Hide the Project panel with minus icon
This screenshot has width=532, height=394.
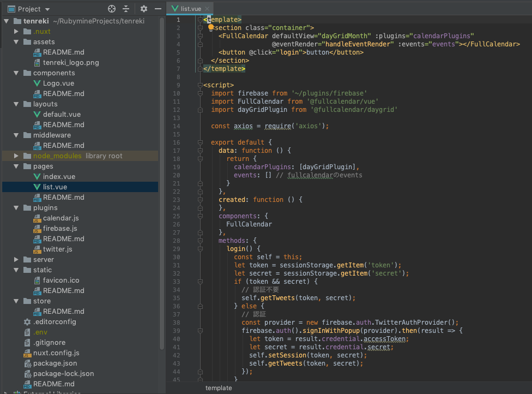tap(158, 9)
